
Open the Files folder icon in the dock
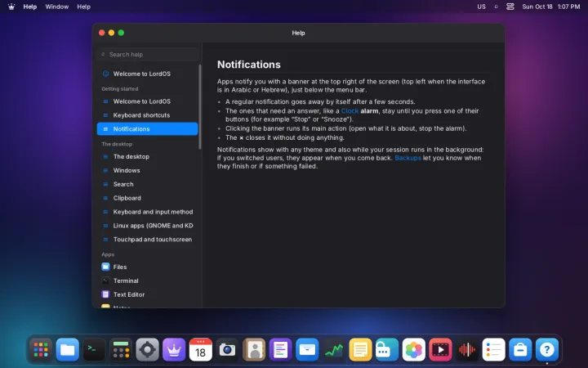point(68,350)
